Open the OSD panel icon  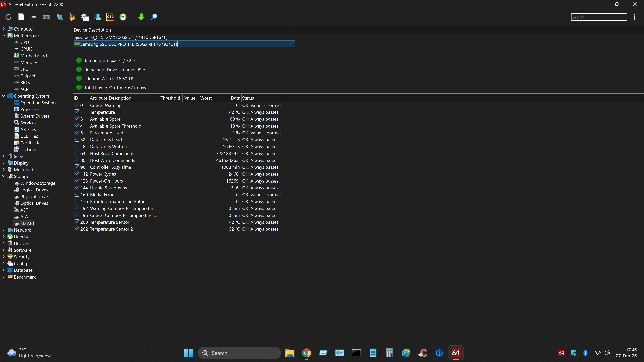point(110,17)
